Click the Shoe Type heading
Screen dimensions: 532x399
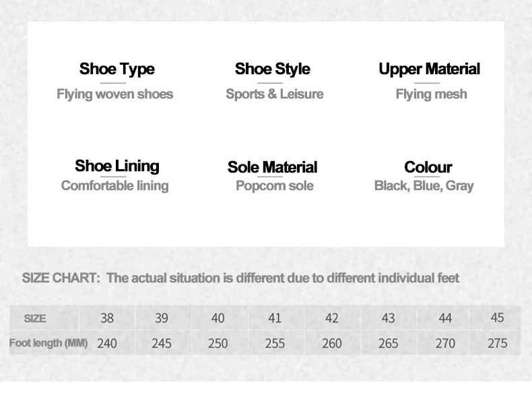tap(117, 69)
